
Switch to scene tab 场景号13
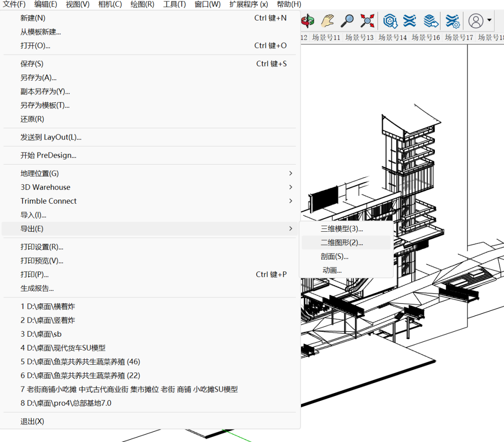pos(359,38)
